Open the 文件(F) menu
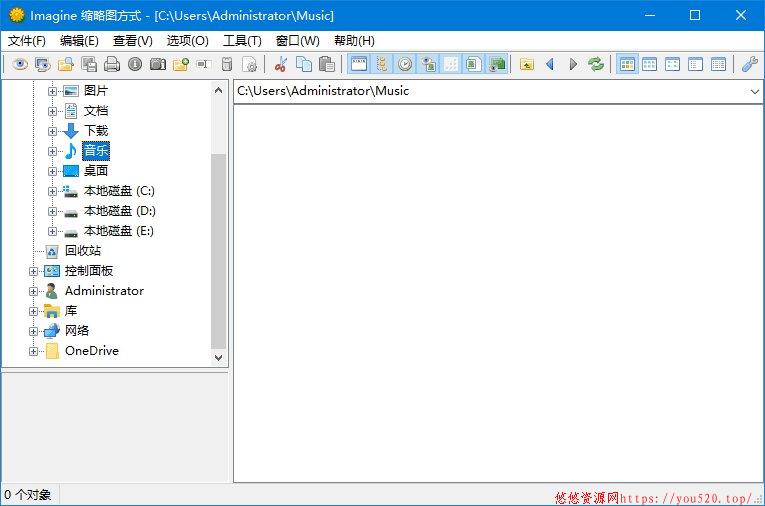 [x=27, y=40]
